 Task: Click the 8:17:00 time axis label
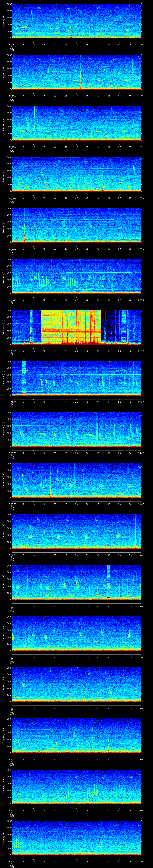(12, 197)
